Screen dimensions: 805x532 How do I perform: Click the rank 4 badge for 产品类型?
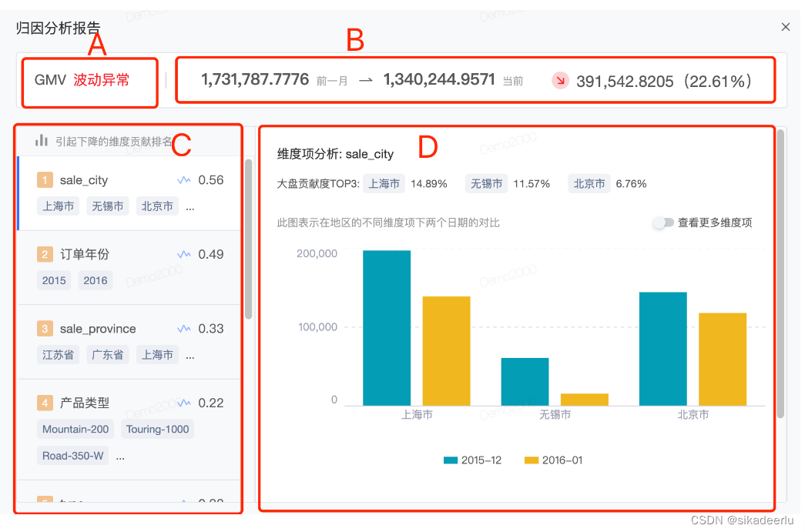pos(45,403)
